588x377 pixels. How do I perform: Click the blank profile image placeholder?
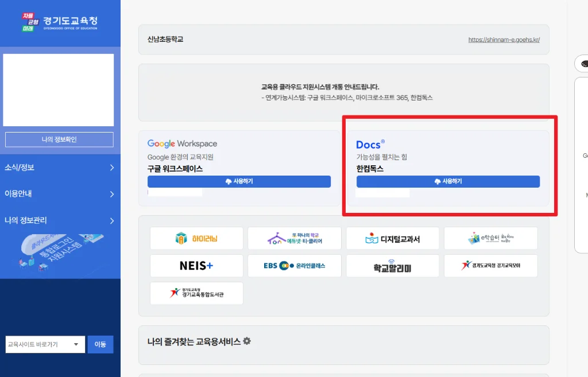(59, 89)
